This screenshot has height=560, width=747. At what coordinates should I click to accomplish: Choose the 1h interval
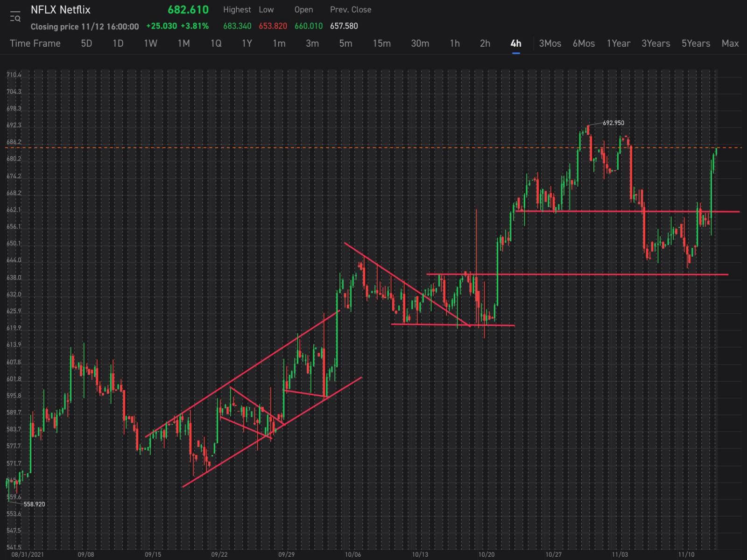[x=455, y=43]
